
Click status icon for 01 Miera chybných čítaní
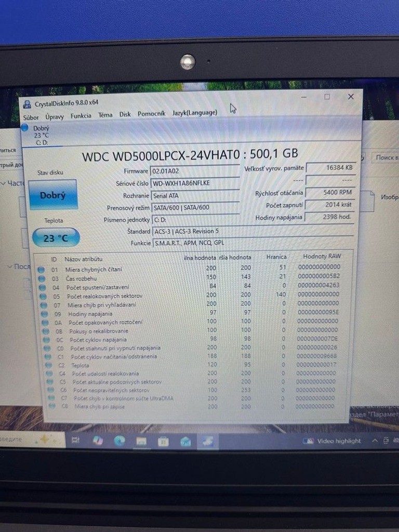pyautogui.click(x=41, y=270)
